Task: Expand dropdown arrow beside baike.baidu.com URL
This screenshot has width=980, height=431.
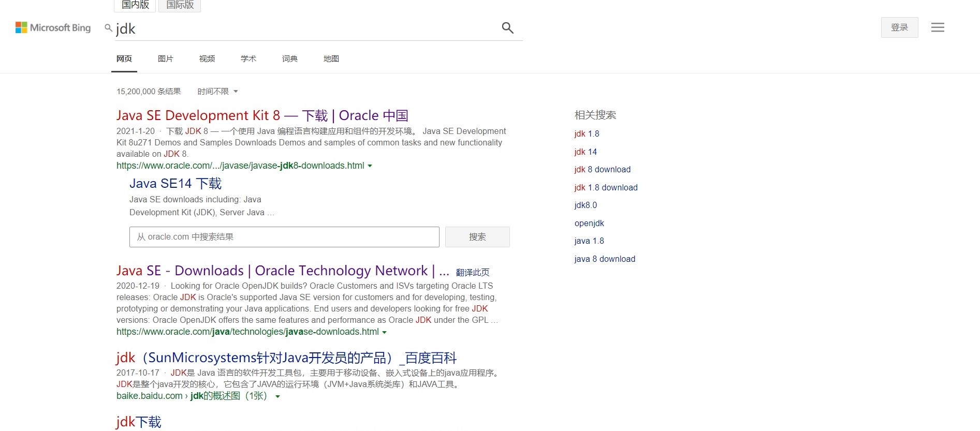Action: pos(277,397)
